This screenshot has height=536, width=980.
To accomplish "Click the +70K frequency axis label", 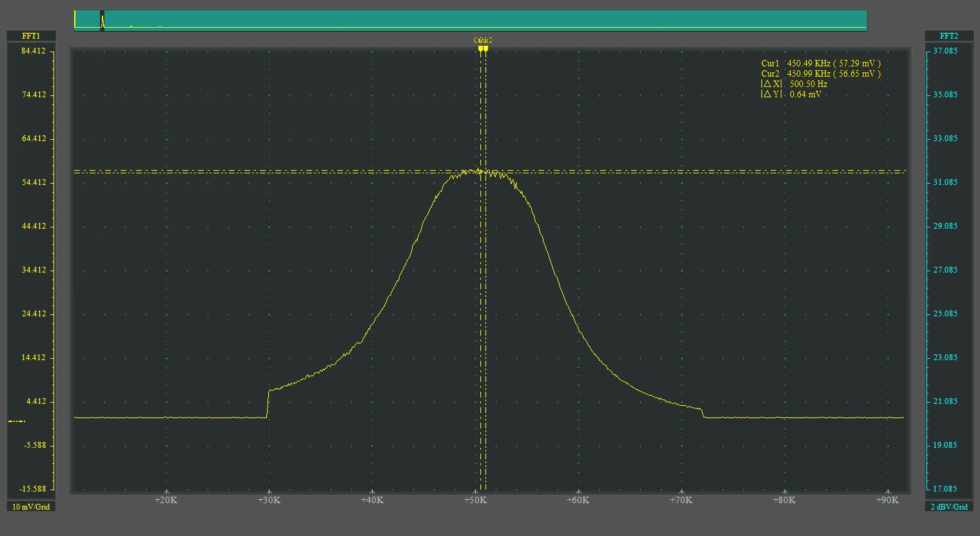I will tap(681, 500).
